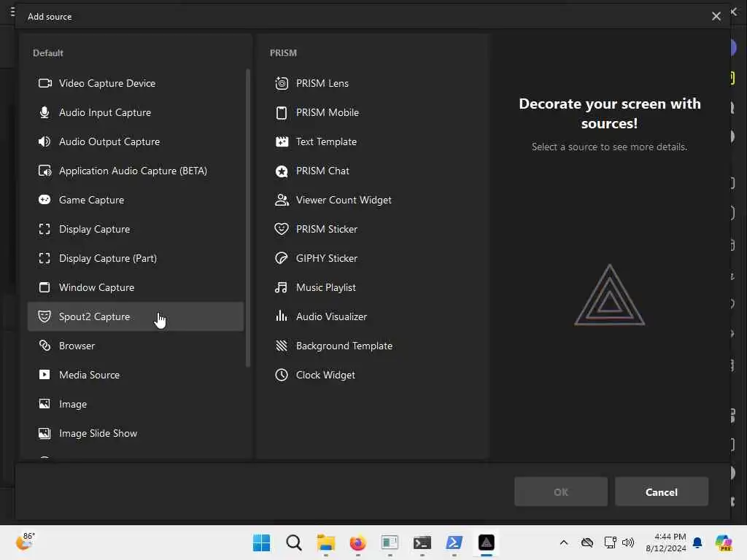
Task: Show hidden system tray icons
Action: [x=564, y=542]
